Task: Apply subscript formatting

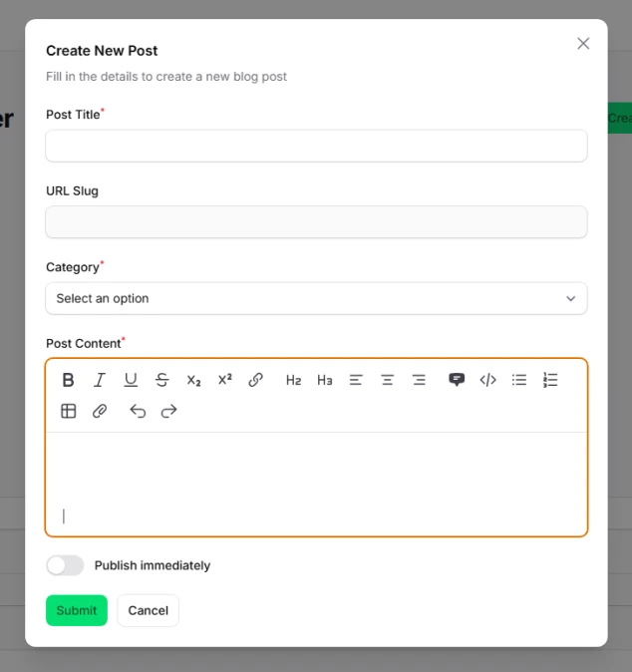Action: [x=193, y=380]
